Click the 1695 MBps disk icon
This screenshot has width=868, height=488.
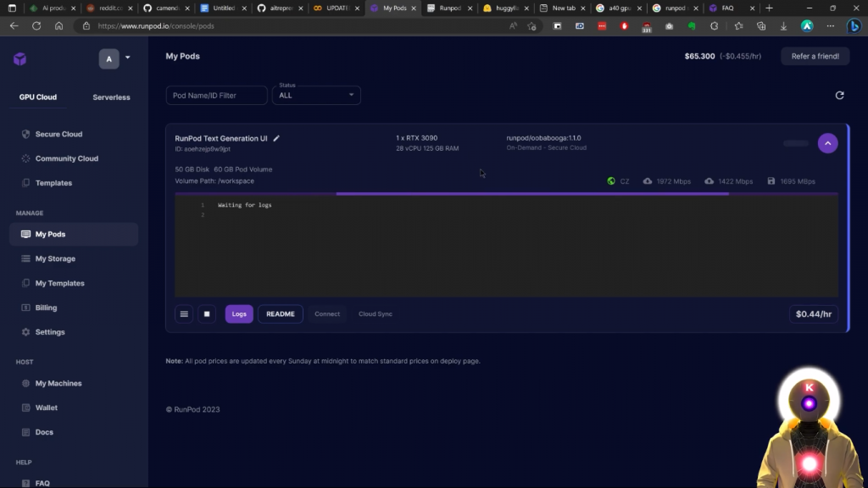[771, 181]
